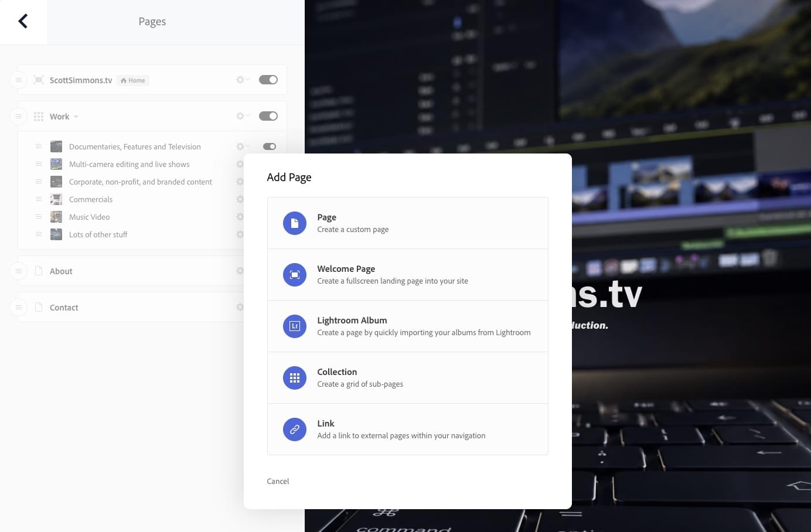
Task: Click the Link chain icon
Action: click(x=295, y=429)
